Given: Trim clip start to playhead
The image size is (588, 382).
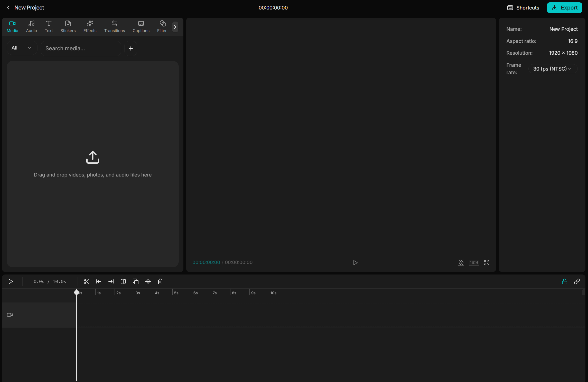Looking at the screenshot, I should pyautogui.click(x=98, y=281).
